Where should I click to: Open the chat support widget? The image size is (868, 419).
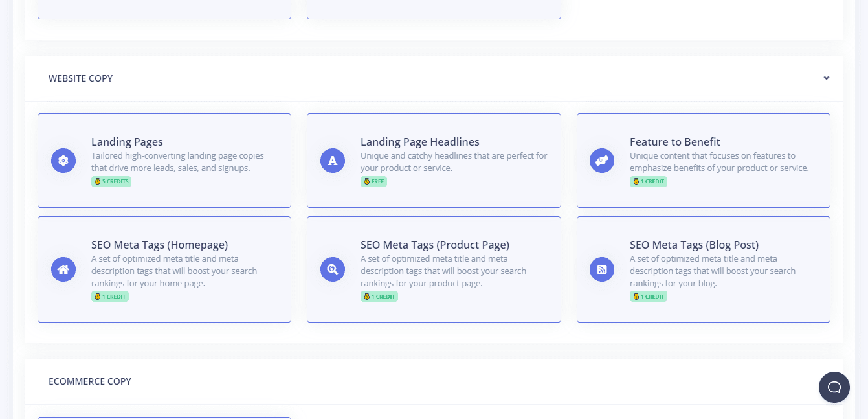[x=834, y=387]
